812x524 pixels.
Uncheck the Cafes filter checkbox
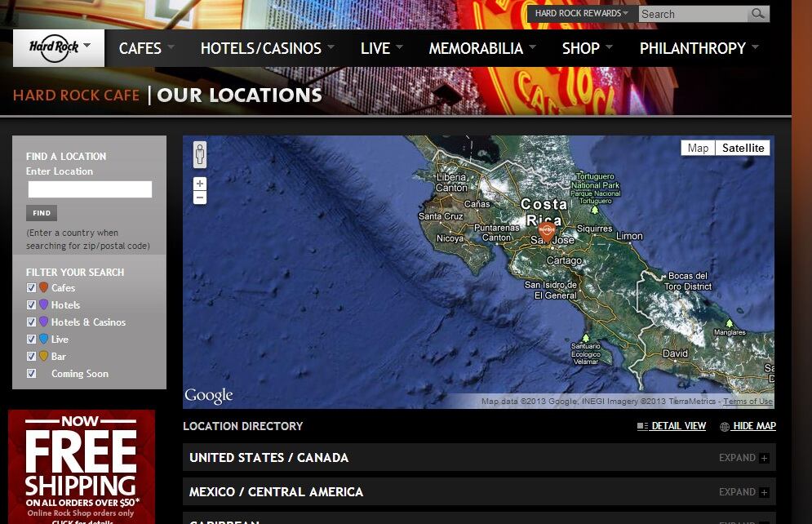pyautogui.click(x=32, y=287)
